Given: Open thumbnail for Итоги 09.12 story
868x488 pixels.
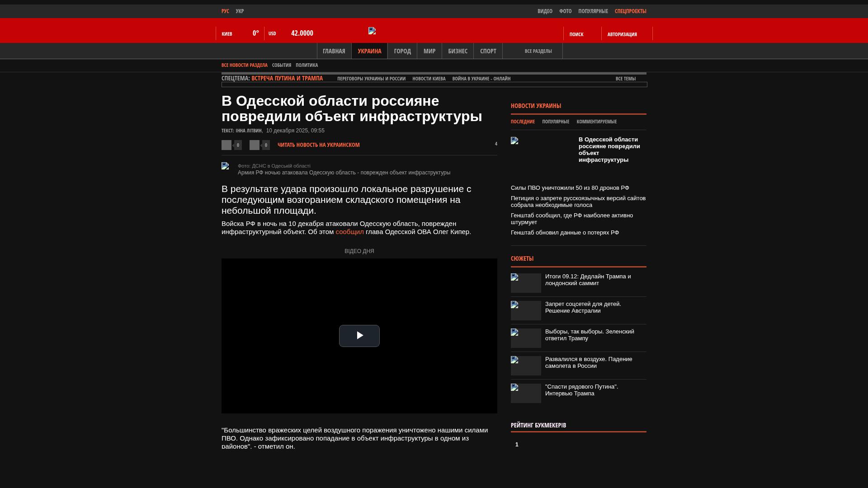Looking at the screenshot, I should pos(526,283).
